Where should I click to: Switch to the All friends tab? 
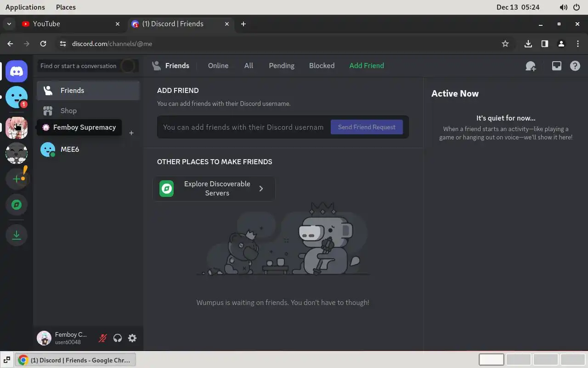(x=249, y=66)
